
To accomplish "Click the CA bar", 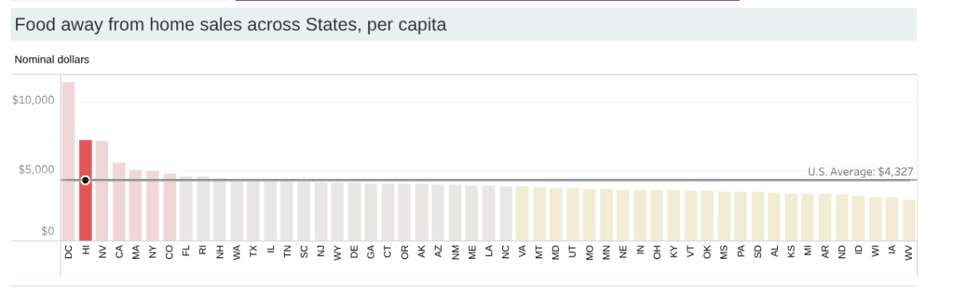I will 119,201.
